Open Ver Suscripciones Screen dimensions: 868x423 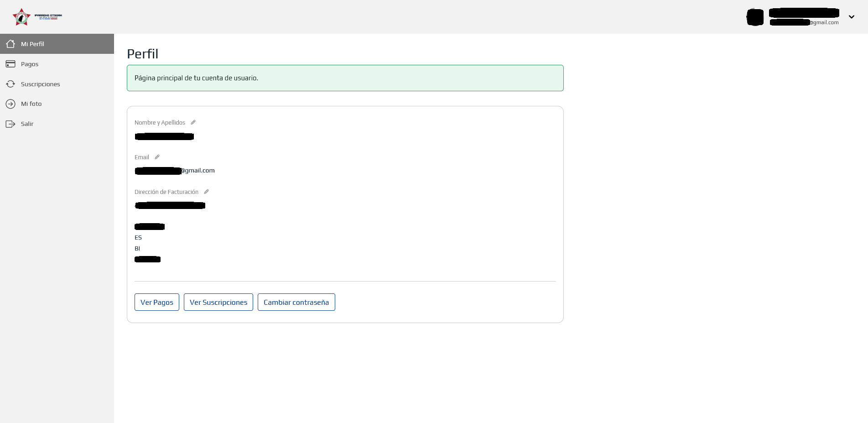[218, 302]
